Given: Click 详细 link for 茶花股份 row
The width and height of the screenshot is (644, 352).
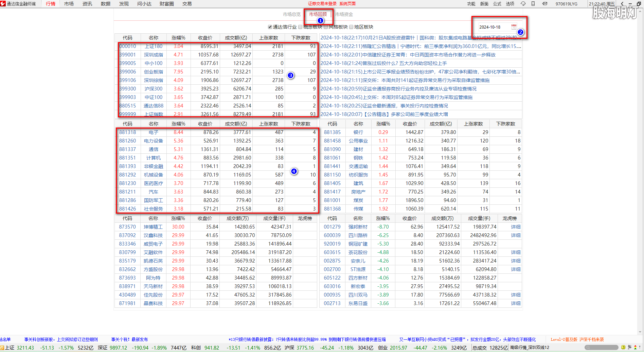Looking at the screenshot, I should (x=516, y=252).
